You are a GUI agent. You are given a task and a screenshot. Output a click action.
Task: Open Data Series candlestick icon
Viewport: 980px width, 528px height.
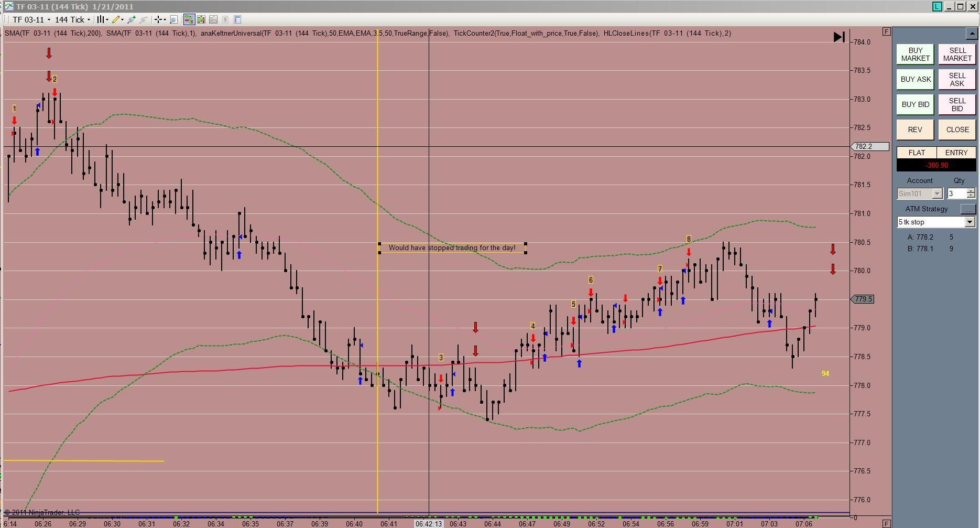(201, 20)
